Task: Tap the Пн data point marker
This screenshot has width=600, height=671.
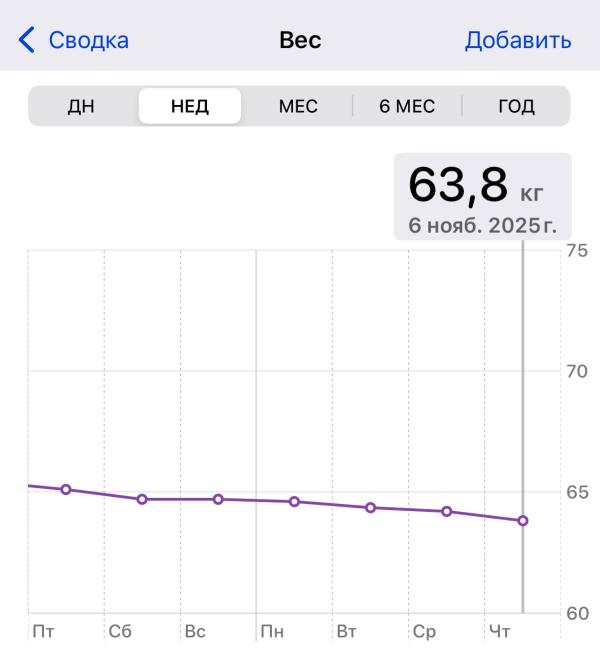Action: 294,501
